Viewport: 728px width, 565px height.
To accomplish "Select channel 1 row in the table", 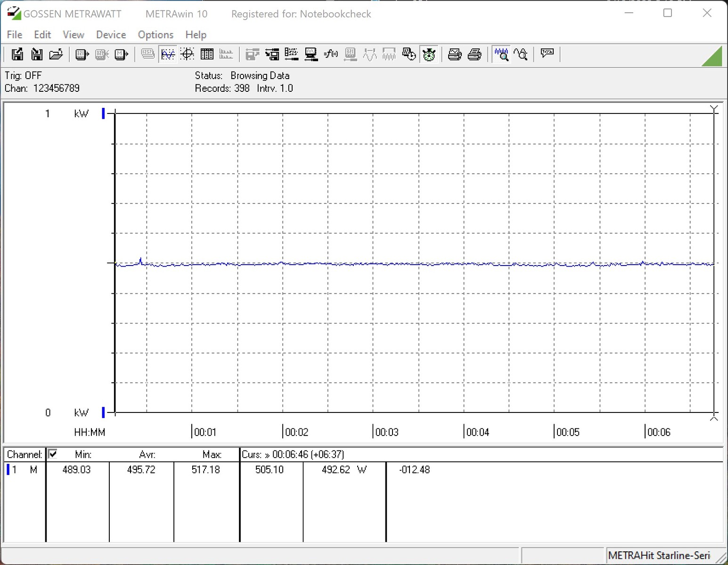I will [x=24, y=469].
